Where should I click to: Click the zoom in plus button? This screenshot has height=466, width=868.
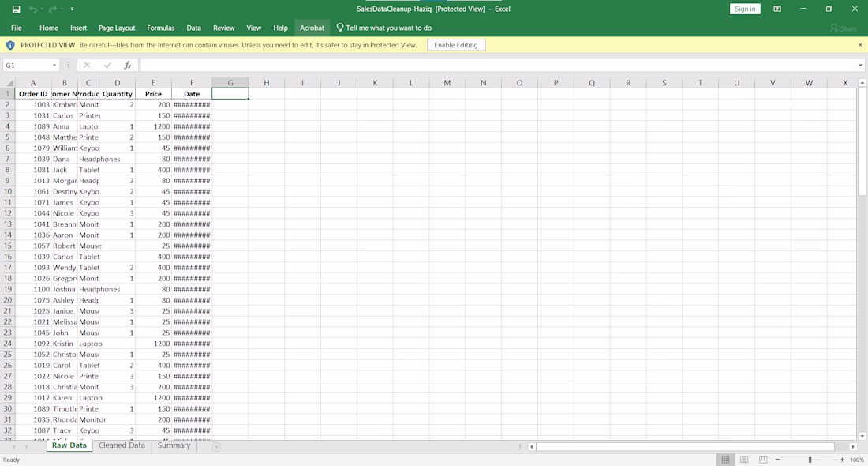[843, 460]
